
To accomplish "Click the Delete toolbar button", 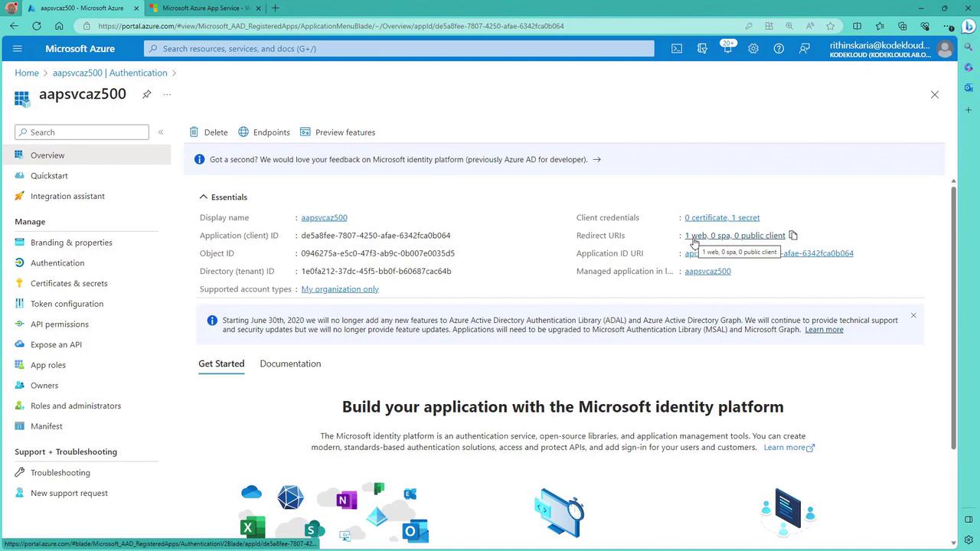I will pyautogui.click(x=208, y=132).
